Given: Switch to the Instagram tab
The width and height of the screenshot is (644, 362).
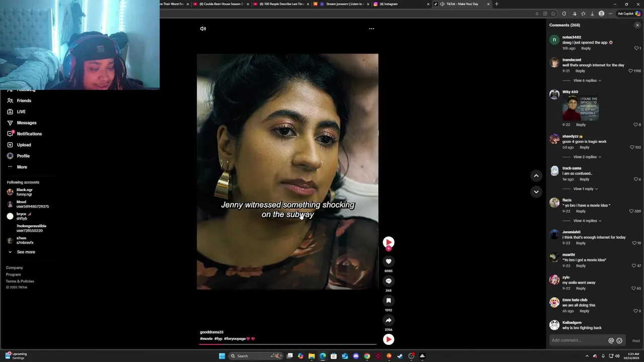Looking at the screenshot, I should click(x=400, y=4).
